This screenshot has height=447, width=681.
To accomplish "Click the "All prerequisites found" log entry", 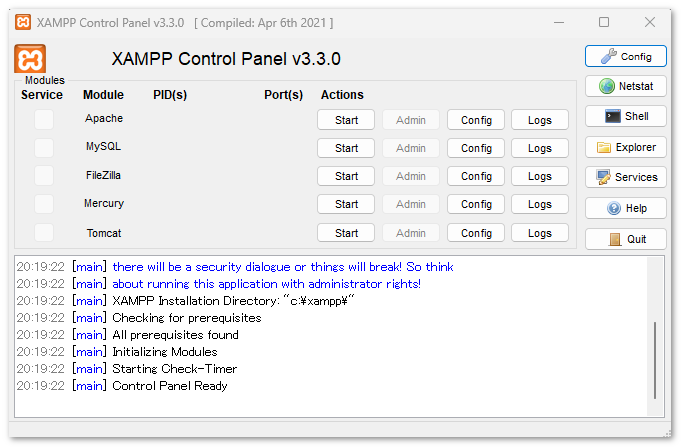I will 128,335.
